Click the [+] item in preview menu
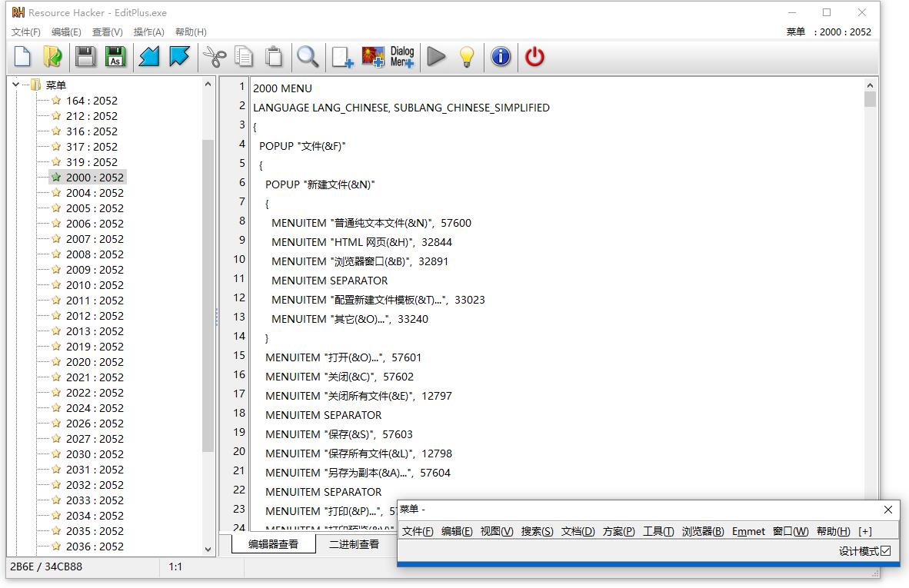This screenshot has width=909, height=588. [x=865, y=531]
